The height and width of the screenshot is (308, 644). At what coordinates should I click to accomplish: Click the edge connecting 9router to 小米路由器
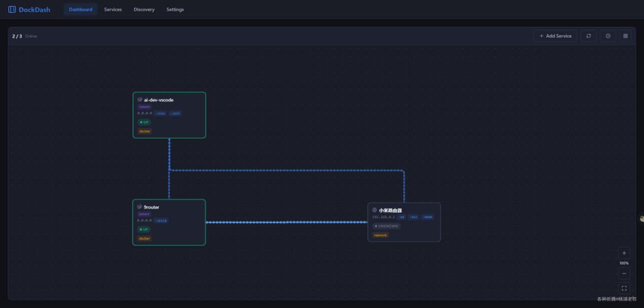pyautogui.click(x=287, y=222)
